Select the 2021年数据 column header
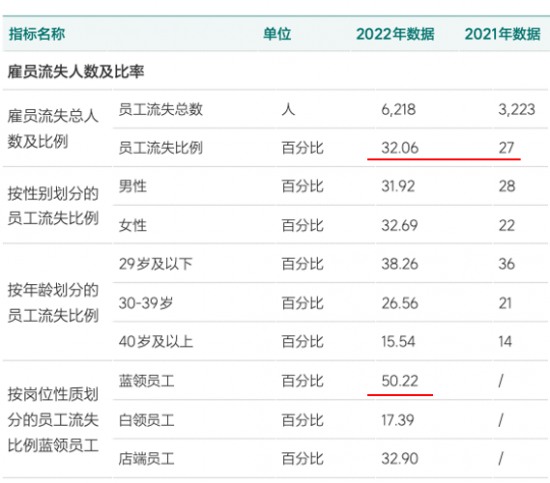The image size is (550, 483). coord(502,34)
